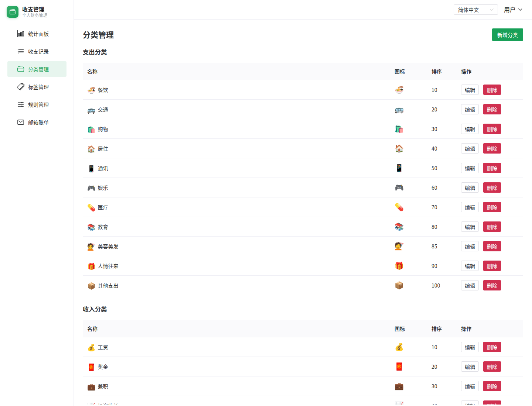
Task: Delete the 餐饮 category
Action: coord(492,90)
